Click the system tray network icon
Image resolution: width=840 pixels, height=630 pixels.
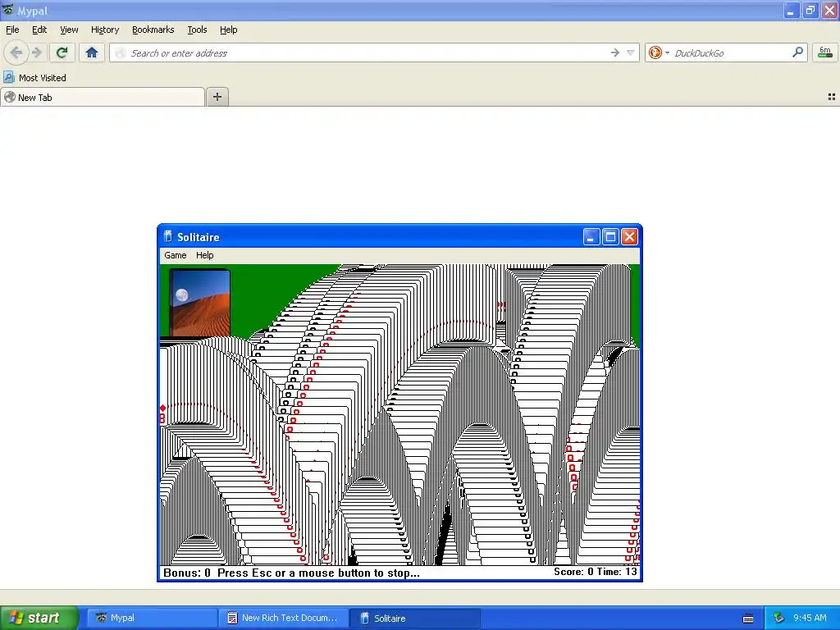[778, 618]
